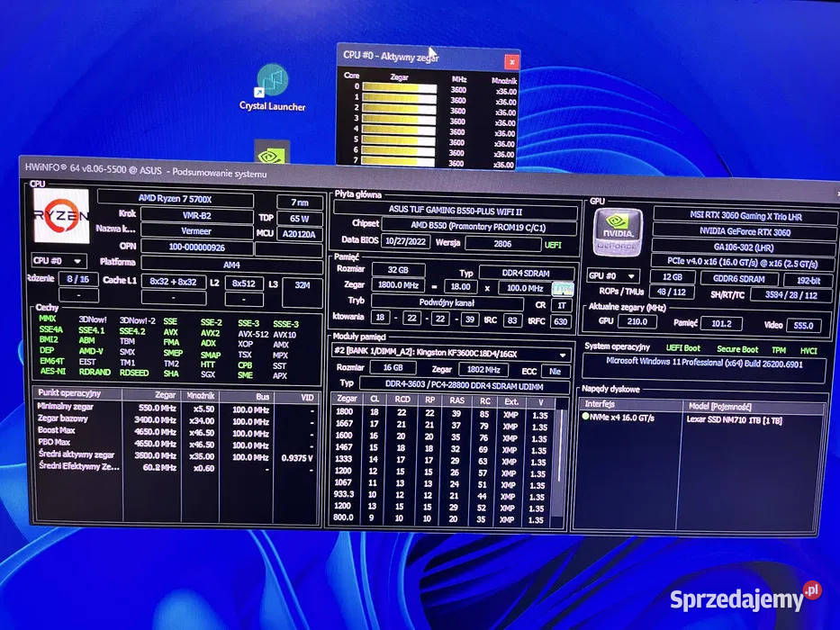Close the CPU #0 Aktywny zegar window
840x630 pixels.
point(511,62)
